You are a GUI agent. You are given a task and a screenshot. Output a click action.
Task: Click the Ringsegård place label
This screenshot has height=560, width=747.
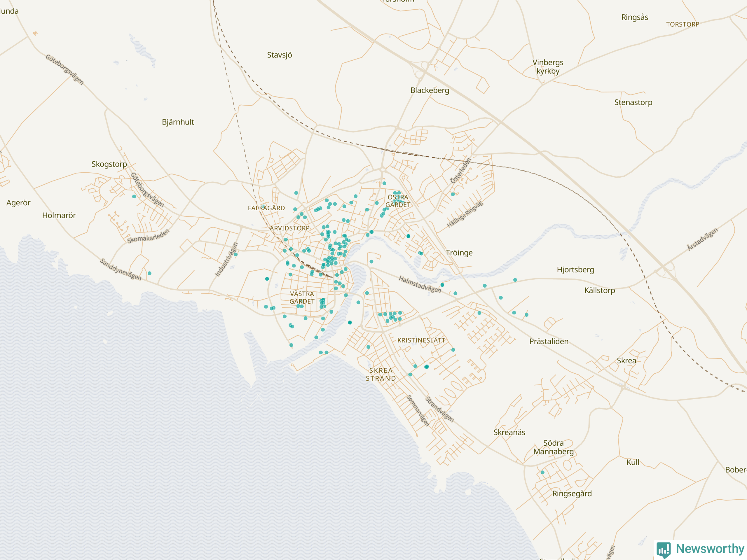pos(572,494)
